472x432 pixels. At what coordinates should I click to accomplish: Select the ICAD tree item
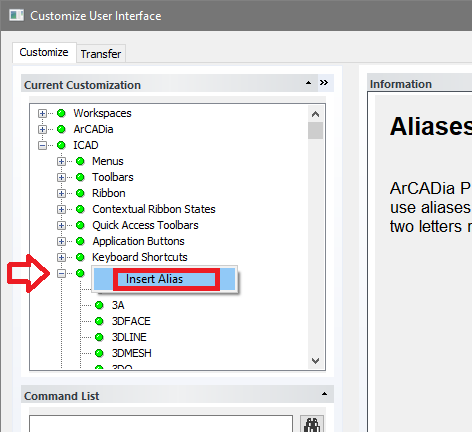[x=86, y=145]
